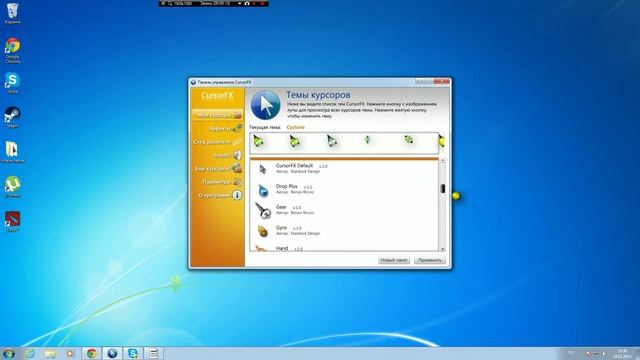The height and width of the screenshot is (360, 640).
Task: Click the diagonal-resize Cyclone cursor preview
Action: point(409,140)
